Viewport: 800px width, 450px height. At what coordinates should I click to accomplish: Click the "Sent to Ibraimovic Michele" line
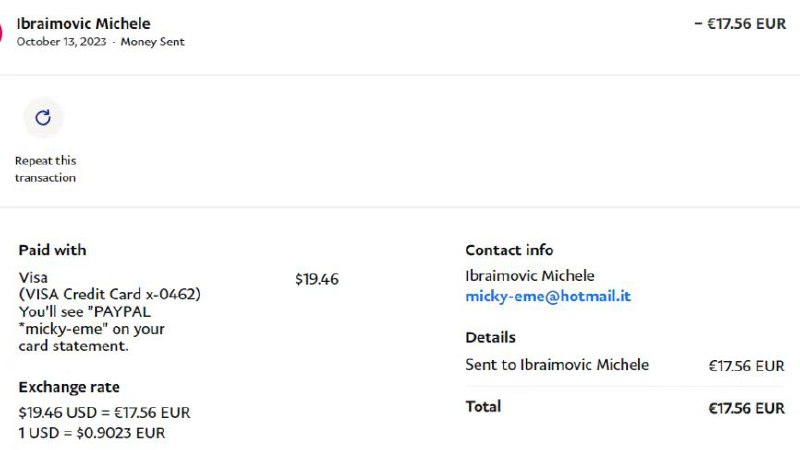point(557,365)
